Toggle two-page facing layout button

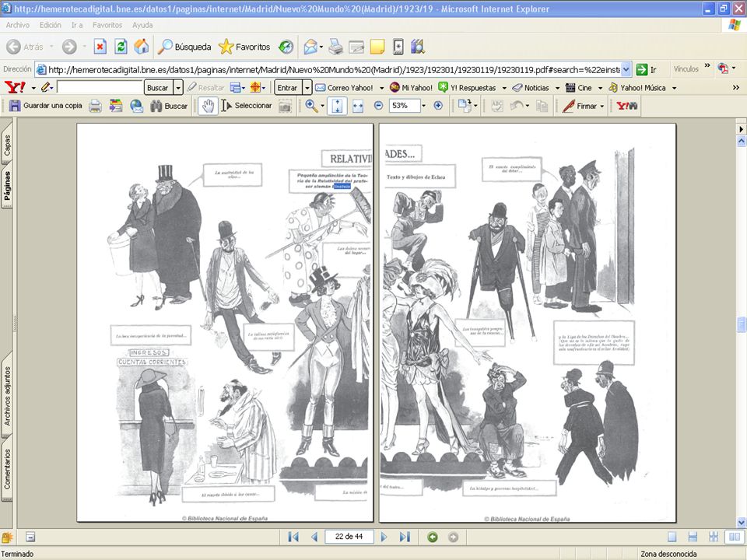pyautogui.click(x=735, y=537)
